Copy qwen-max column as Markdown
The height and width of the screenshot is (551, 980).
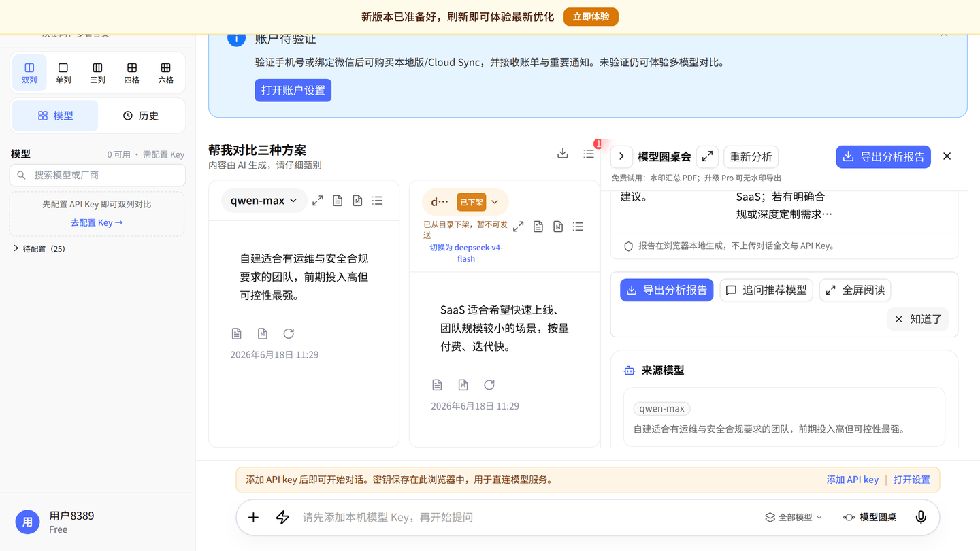pos(357,201)
